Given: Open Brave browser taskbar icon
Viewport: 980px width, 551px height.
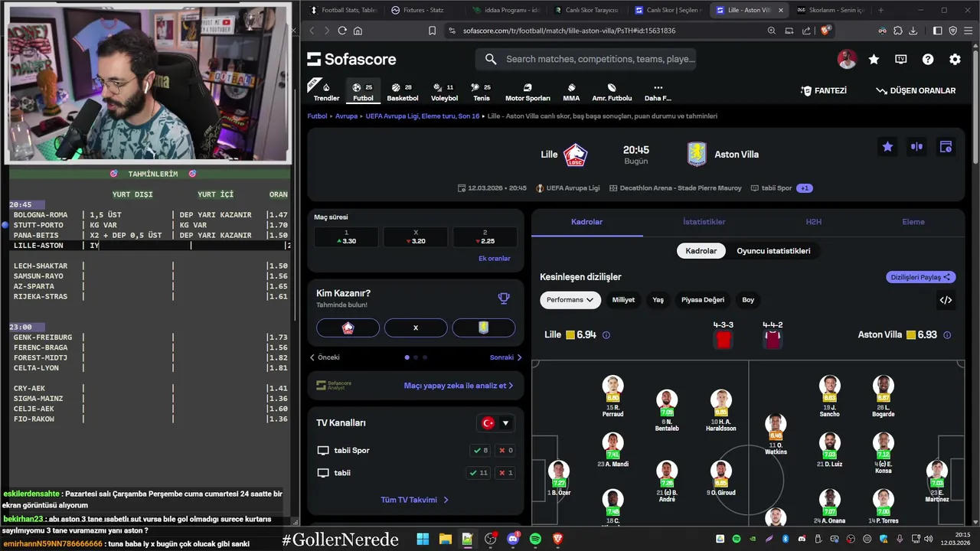Looking at the screenshot, I should click(558, 540).
